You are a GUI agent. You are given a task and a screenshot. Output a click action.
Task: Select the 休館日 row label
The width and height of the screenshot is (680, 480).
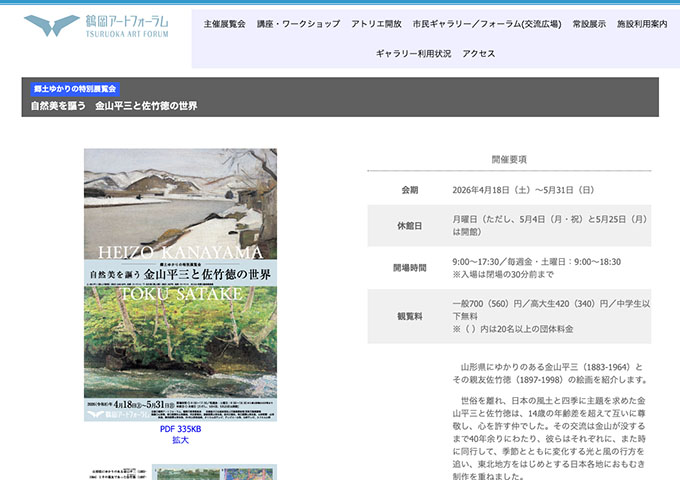[x=410, y=226]
